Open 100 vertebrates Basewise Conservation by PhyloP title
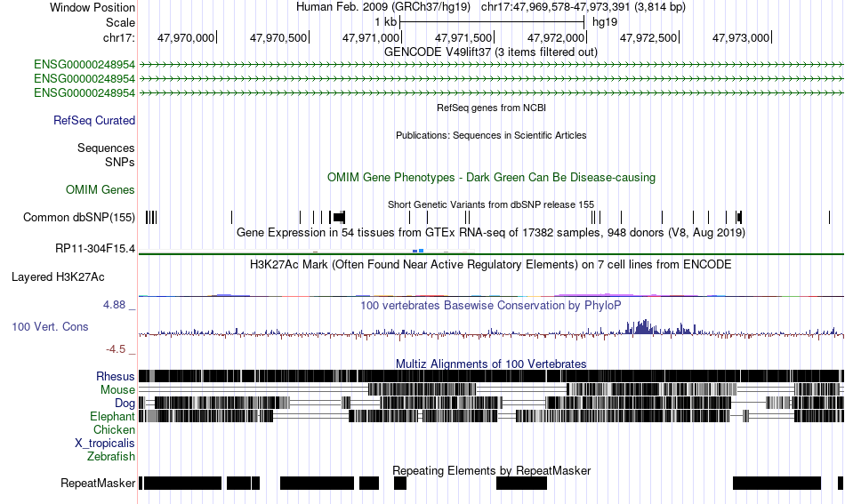Viewport: 845px width, 504px height. [491, 305]
